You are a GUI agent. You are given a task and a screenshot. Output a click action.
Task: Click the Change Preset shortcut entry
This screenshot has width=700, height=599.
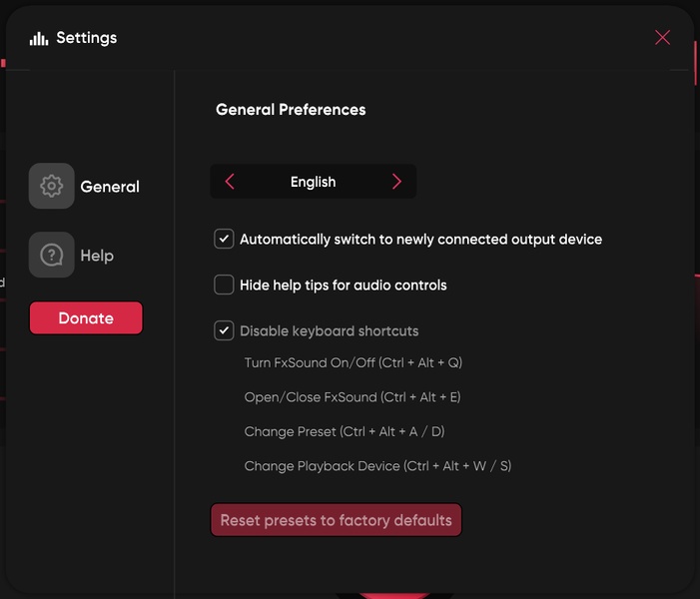[344, 431]
